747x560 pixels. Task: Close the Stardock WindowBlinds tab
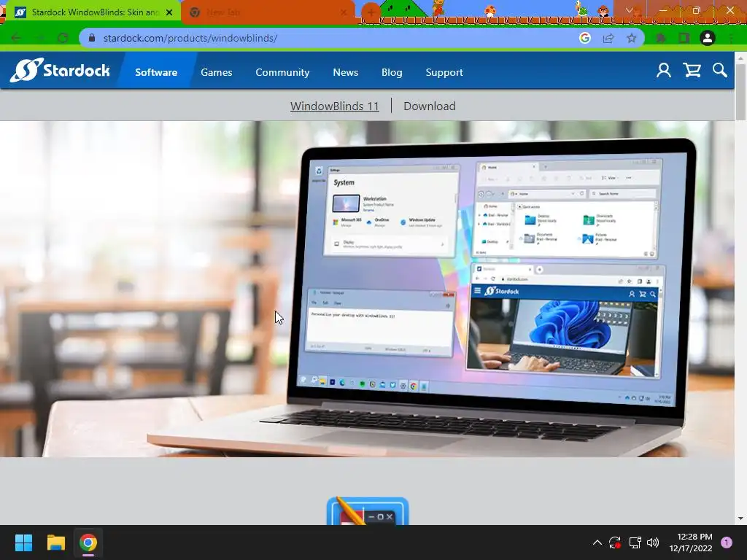tap(169, 12)
